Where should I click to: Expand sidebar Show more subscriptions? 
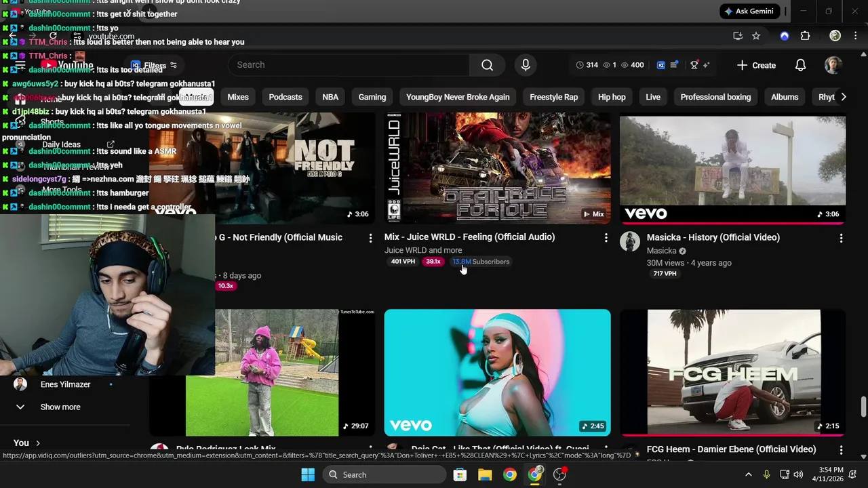[60, 407]
